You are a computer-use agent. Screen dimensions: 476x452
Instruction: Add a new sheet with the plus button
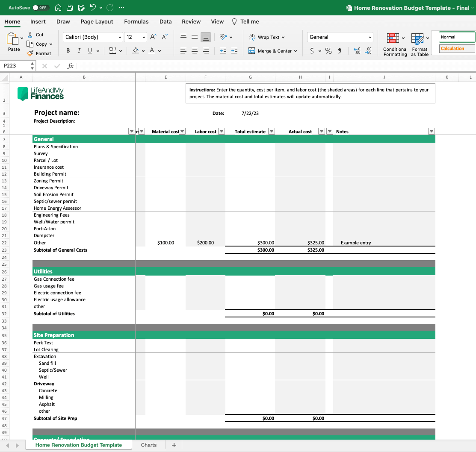[x=174, y=445]
